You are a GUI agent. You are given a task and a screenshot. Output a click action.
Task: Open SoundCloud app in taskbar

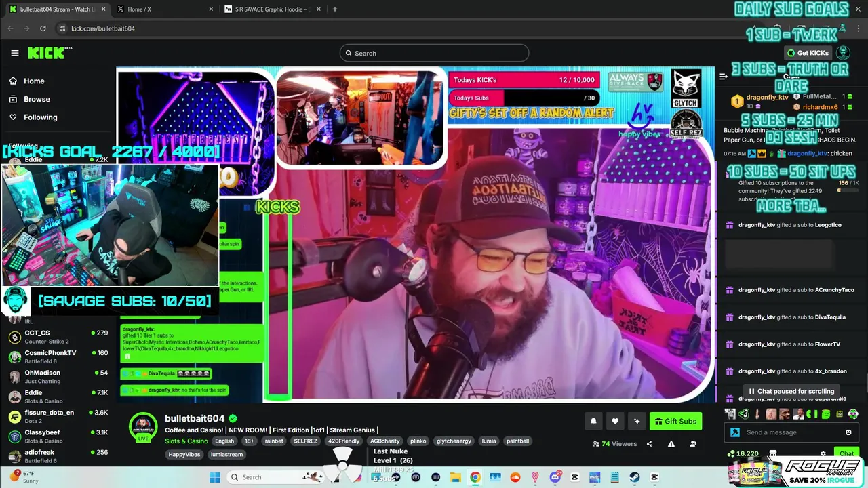(515, 477)
